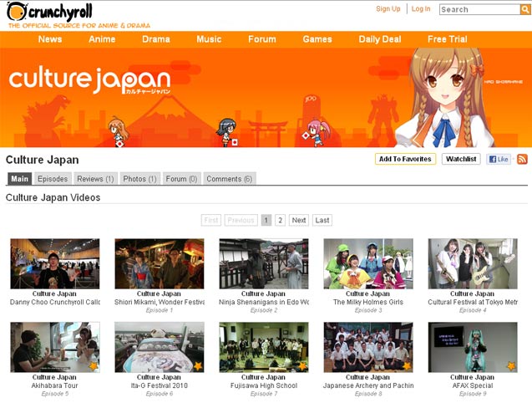532x403 pixels.
Task: Click the Culture Japan banner image
Action: click(x=266, y=98)
